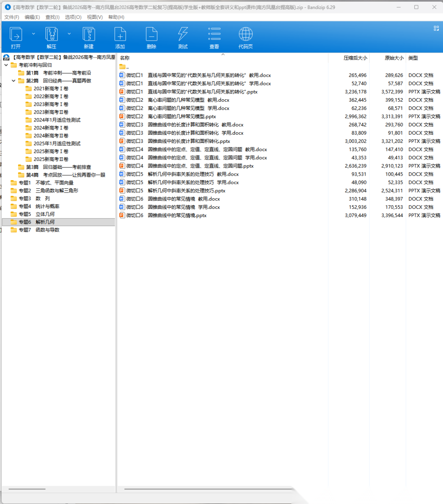The image size is (443, 504).
Task: Sort files by the 名称 column header
Action: (125, 58)
